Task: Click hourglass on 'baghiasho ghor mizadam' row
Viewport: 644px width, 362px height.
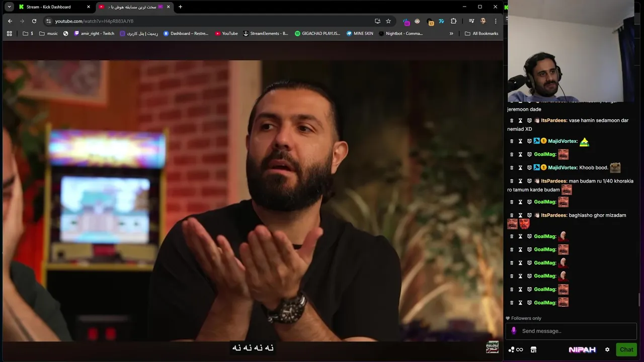Action: tap(520, 215)
